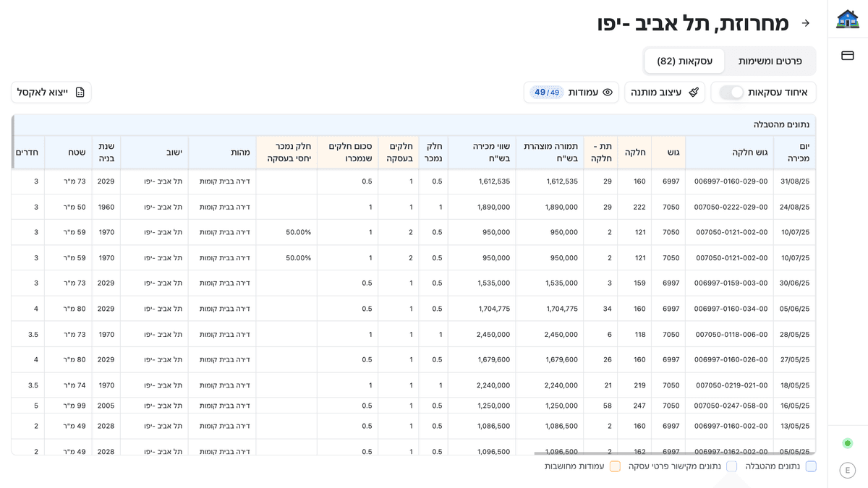The image size is (868, 488).
Task: Toggle the איחוד עסקאות switch
Action: pos(733,92)
